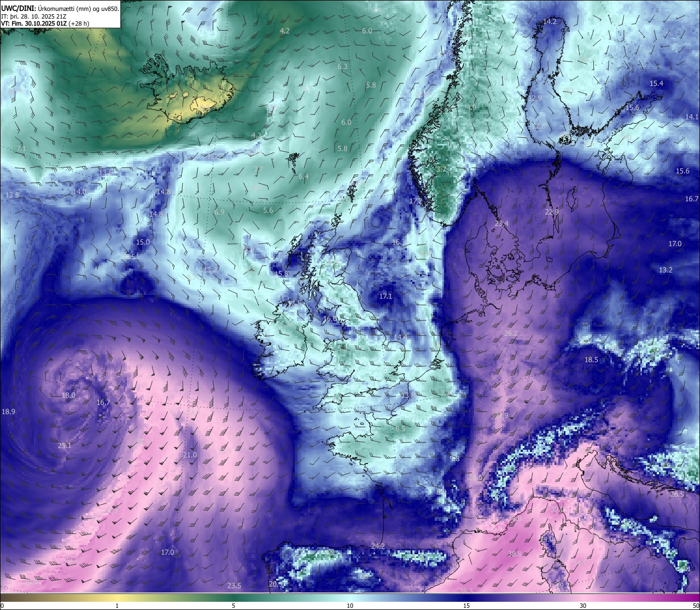The width and height of the screenshot is (700, 610).
Task: Click the 14.2 value in northern Finland
Action: point(550,21)
